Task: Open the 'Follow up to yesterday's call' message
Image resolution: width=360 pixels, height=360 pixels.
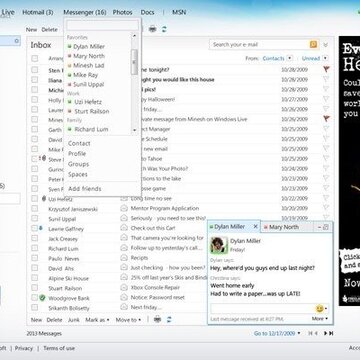Action: click(x=166, y=248)
